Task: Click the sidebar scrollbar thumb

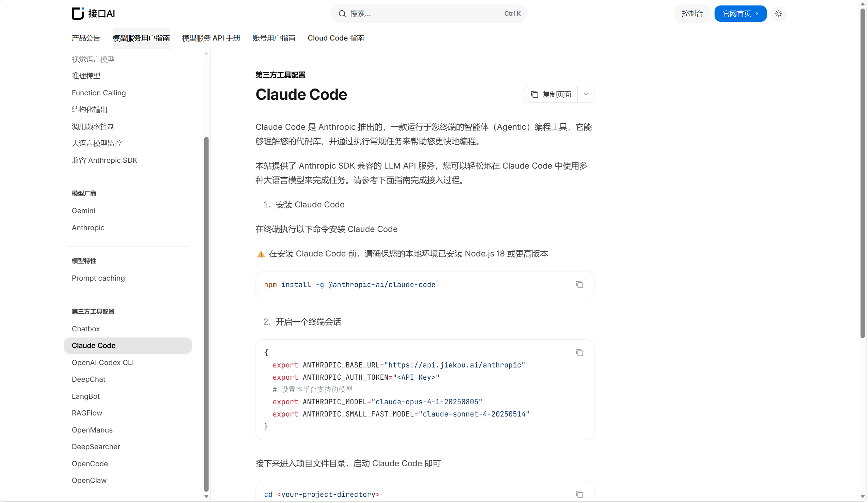Action: coord(207,314)
